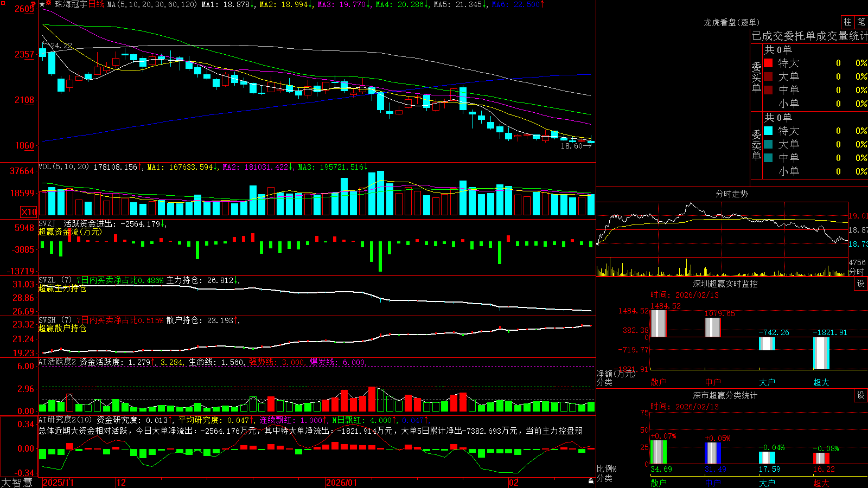Switch to 笔 tick view tab
Screen dimensions: 868x488
[x=861, y=22]
